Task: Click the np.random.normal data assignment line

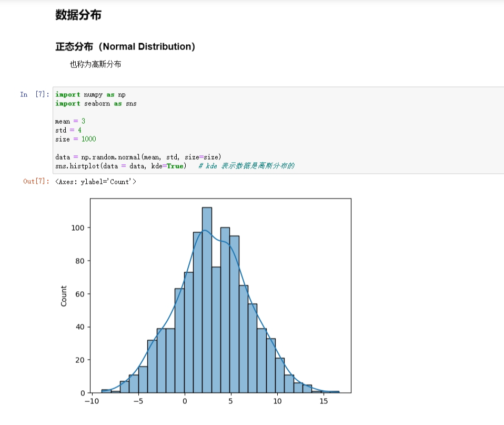Action: (138, 157)
